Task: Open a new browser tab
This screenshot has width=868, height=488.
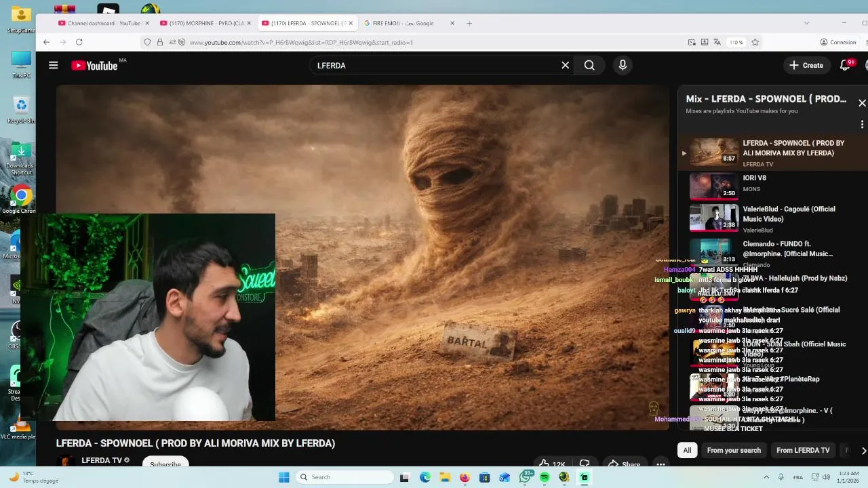Action: pos(469,23)
